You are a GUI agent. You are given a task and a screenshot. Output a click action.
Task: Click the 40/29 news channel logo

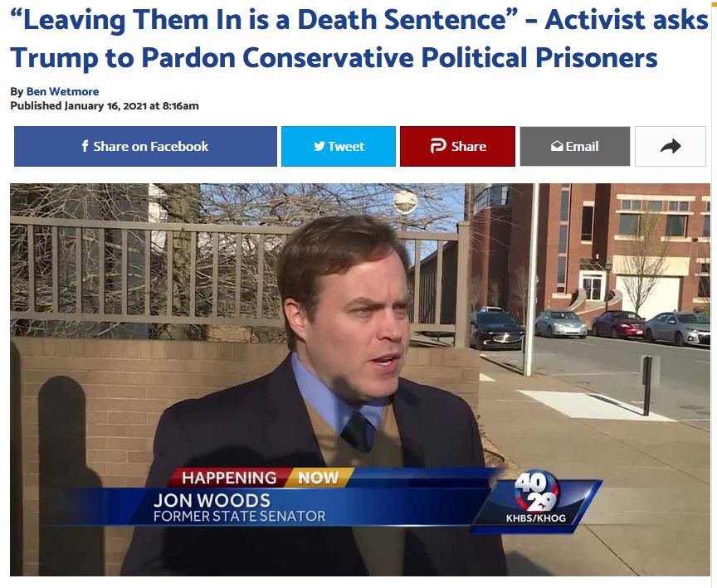(536, 492)
